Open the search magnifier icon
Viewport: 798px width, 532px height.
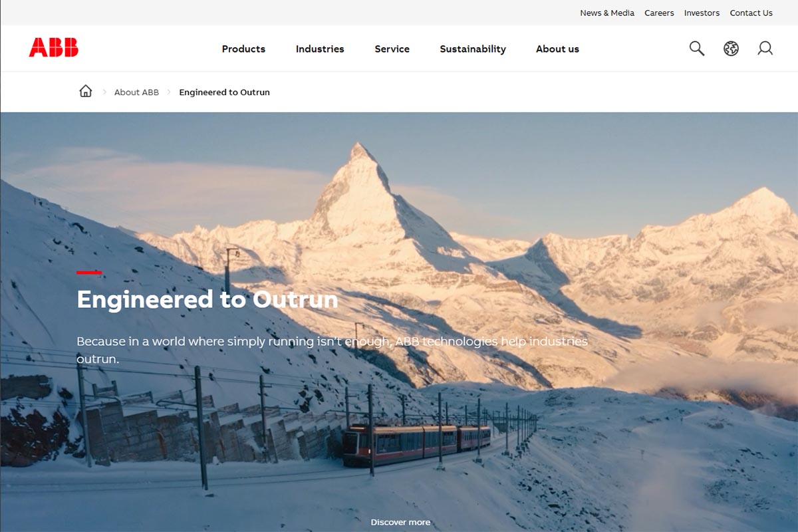click(696, 49)
